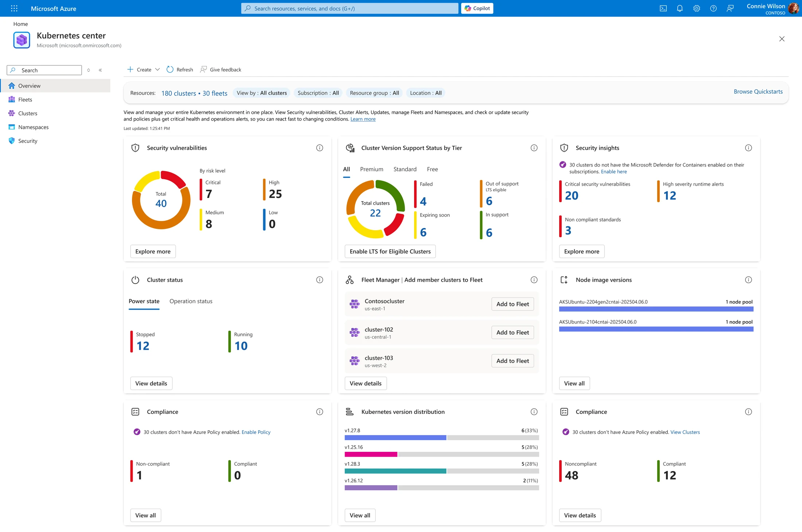Add cluster-102 to Fleet
Image resolution: width=802 pixels, height=532 pixels.
pos(513,332)
